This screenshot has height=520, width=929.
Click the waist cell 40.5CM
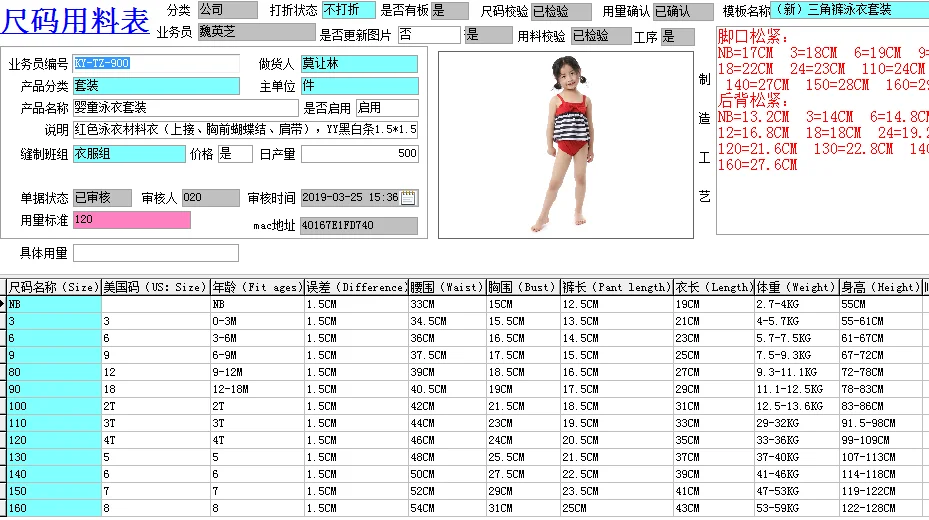pos(447,390)
